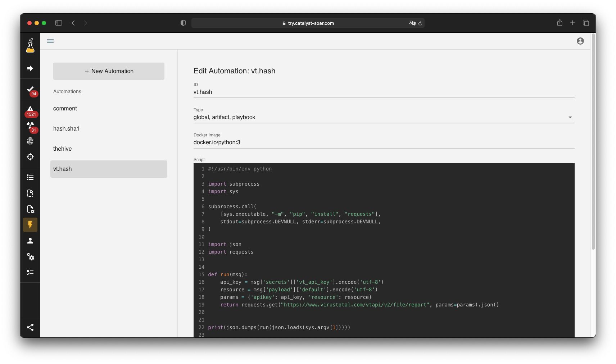The width and height of the screenshot is (616, 364).
Task: Select the hash.sha1 automation
Action: click(66, 129)
